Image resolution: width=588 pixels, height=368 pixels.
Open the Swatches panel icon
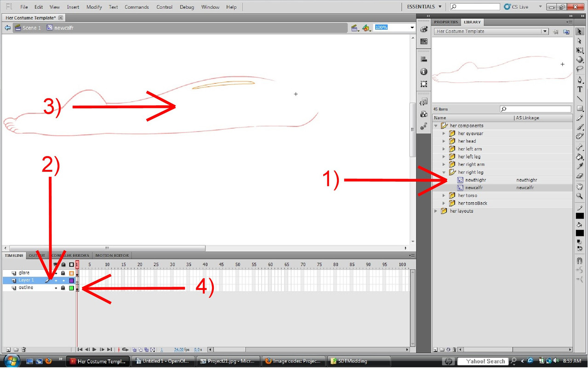point(423,41)
